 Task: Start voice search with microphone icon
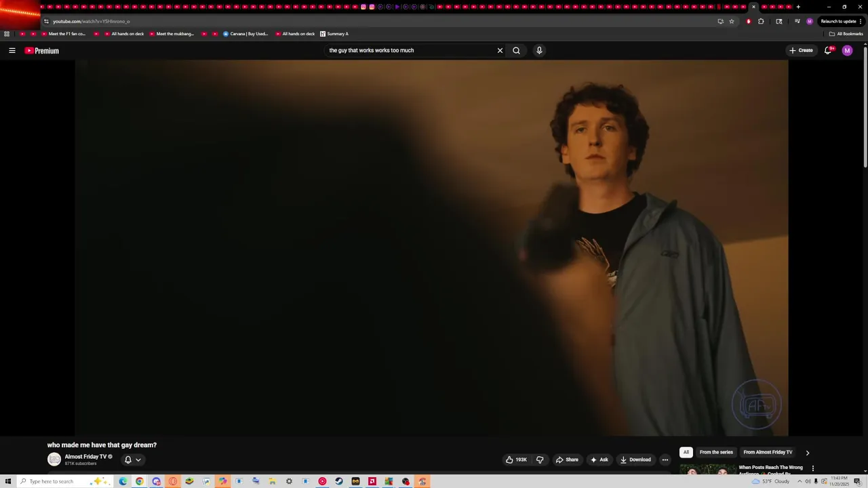click(539, 50)
